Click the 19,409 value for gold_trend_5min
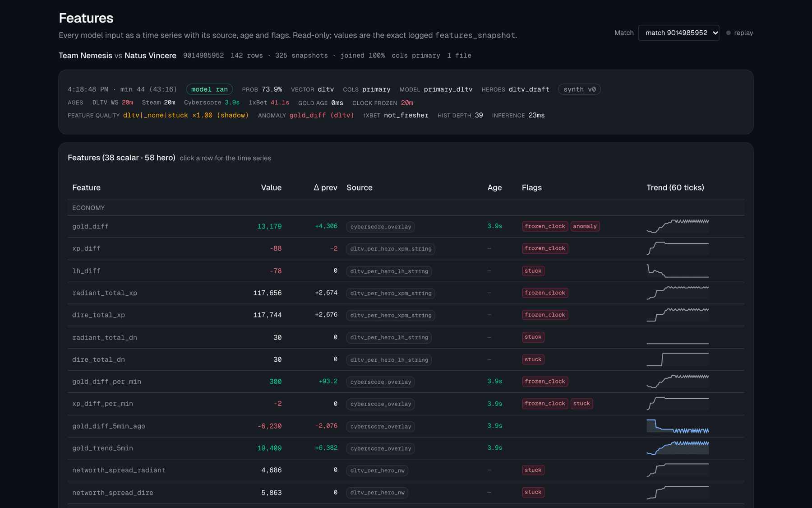The width and height of the screenshot is (812, 508). click(x=269, y=448)
